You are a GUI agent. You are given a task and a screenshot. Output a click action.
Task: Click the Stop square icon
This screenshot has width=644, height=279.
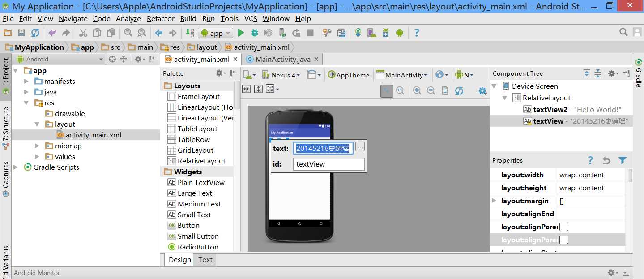pyautogui.click(x=310, y=33)
